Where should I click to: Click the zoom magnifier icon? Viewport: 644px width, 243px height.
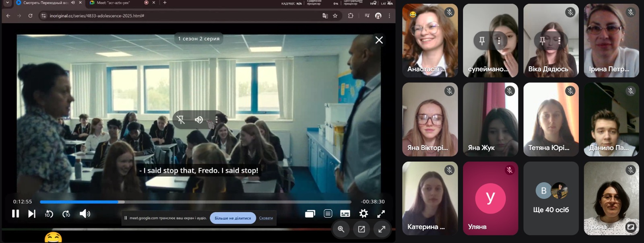[341, 229]
